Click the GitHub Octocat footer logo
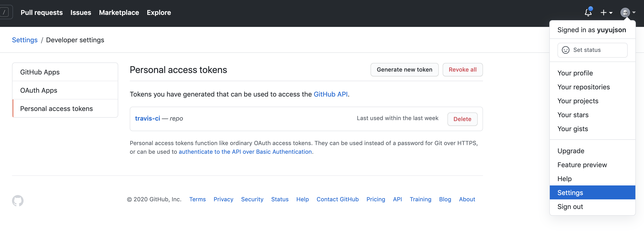The width and height of the screenshot is (644, 233). (x=18, y=201)
